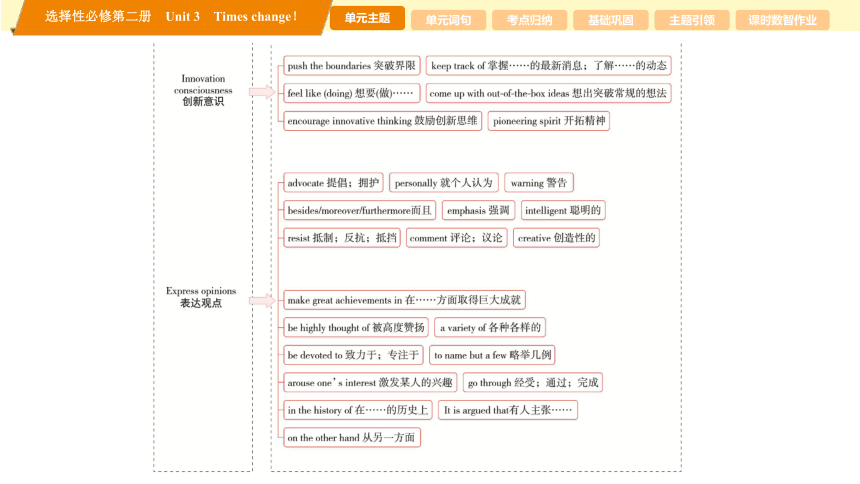Open the 单元主题 tab
This screenshot has width=860, height=484.
(x=367, y=18)
